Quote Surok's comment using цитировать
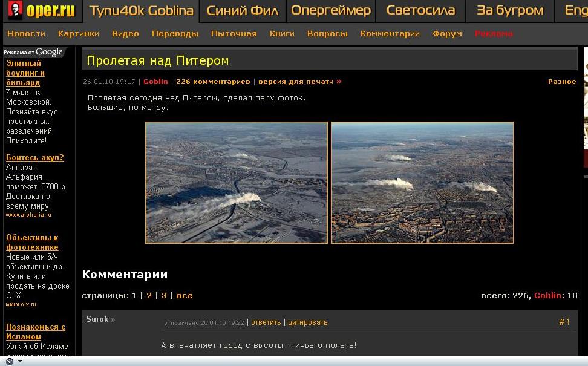 [307, 322]
